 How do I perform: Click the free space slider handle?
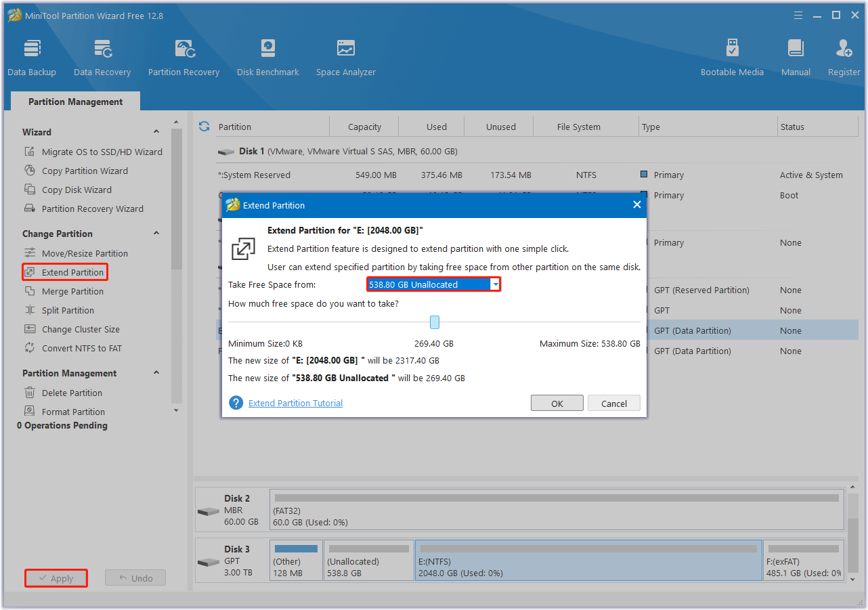click(x=435, y=322)
